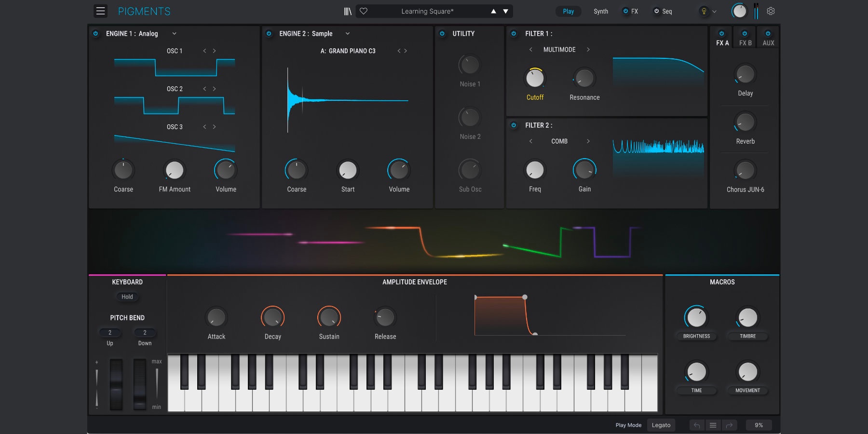
Task: Click the redo arrow in the bottom bar
Action: coord(729,425)
